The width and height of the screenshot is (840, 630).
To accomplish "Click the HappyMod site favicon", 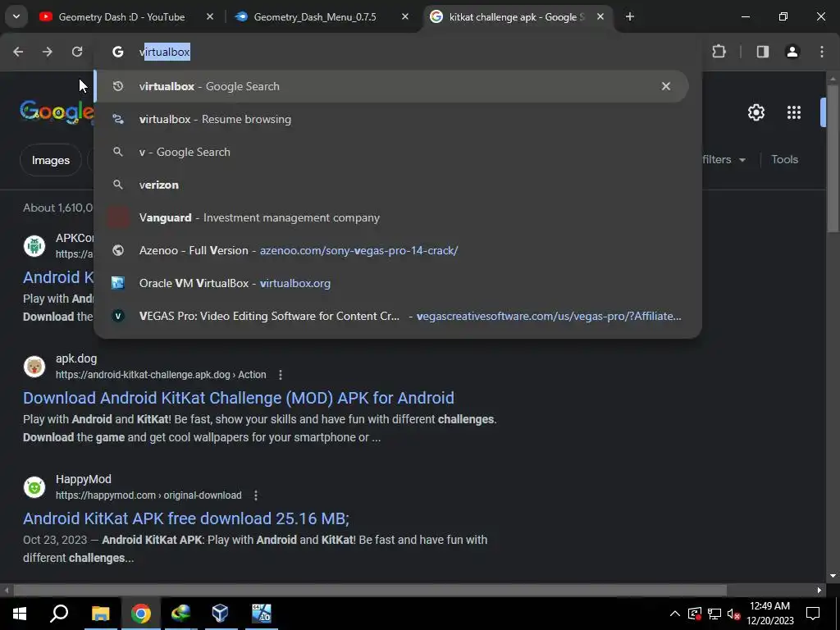I will [x=34, y=487].
